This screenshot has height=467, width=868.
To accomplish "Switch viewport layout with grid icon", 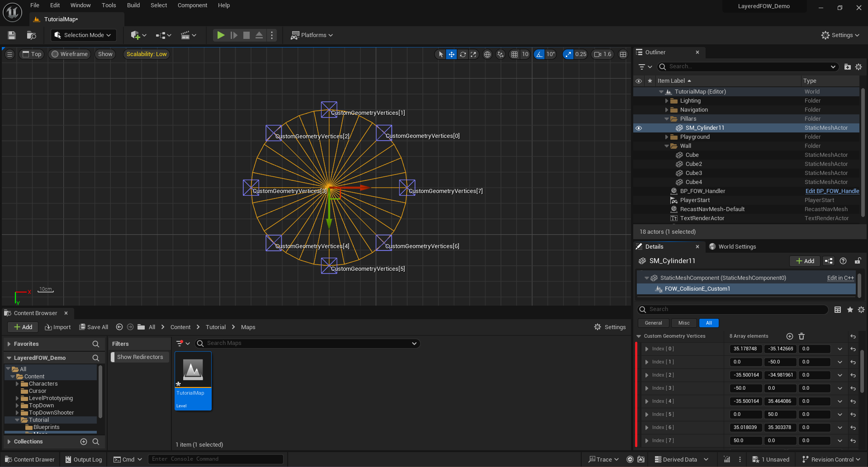I will [x=623, y=54].
